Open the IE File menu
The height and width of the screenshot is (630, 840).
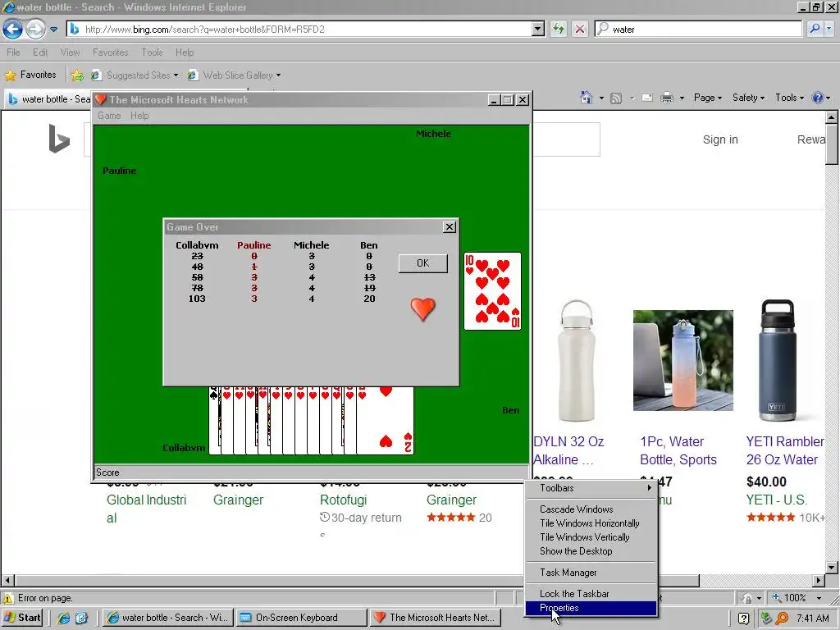tap(13, 52)
